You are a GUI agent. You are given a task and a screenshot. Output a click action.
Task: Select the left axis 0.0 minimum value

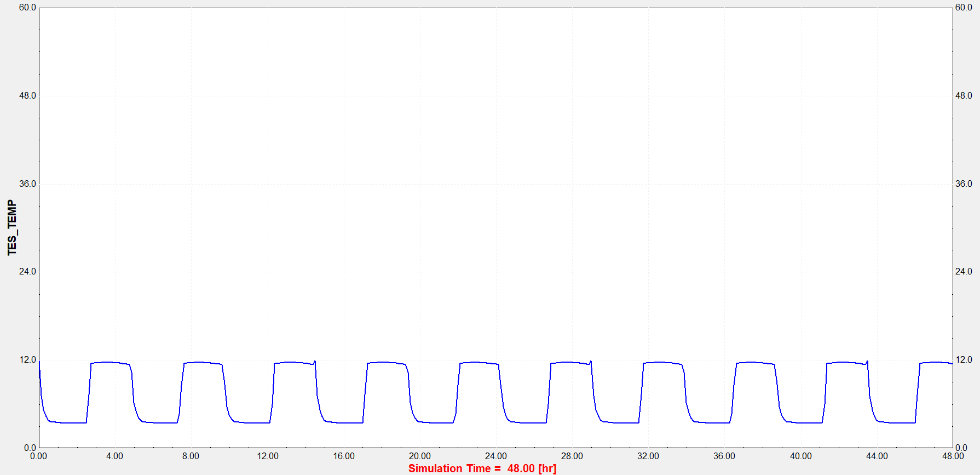tap(30, 448)
